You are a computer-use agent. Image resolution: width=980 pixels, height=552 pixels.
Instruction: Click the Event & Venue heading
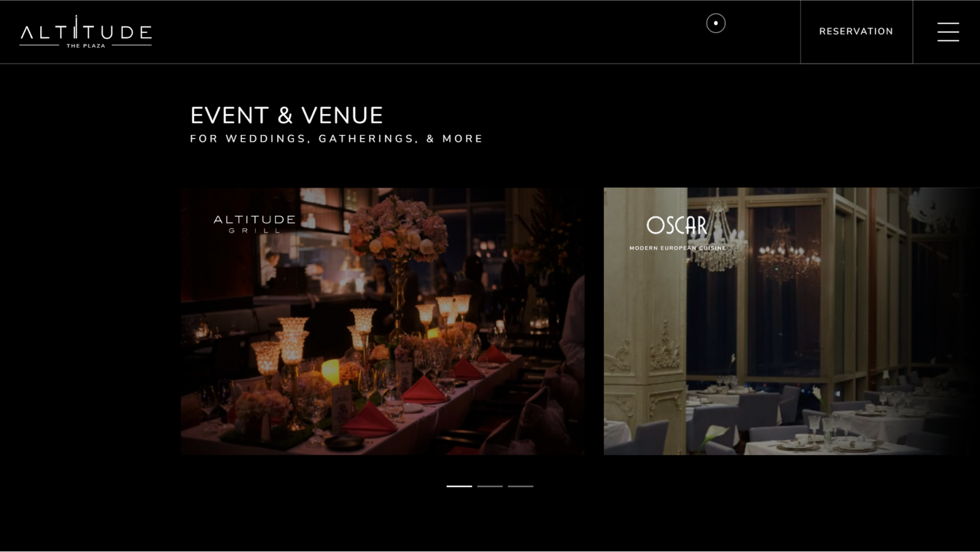(287, 115)
